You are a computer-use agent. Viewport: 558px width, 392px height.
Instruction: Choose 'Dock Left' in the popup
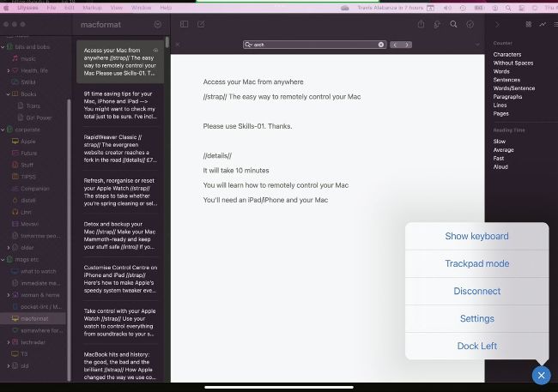476,346
